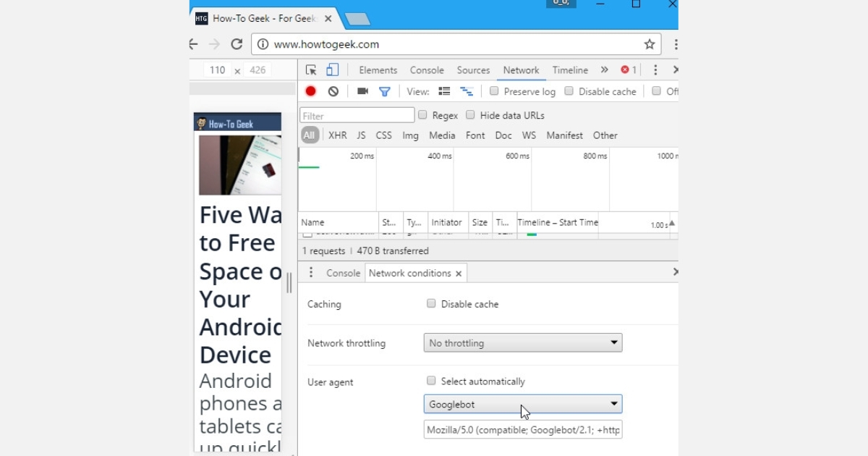The height and width of the screenshot is (456, 868).
Task: Enable the Preserve log checkbox
Action: click(x=494, y=91)
